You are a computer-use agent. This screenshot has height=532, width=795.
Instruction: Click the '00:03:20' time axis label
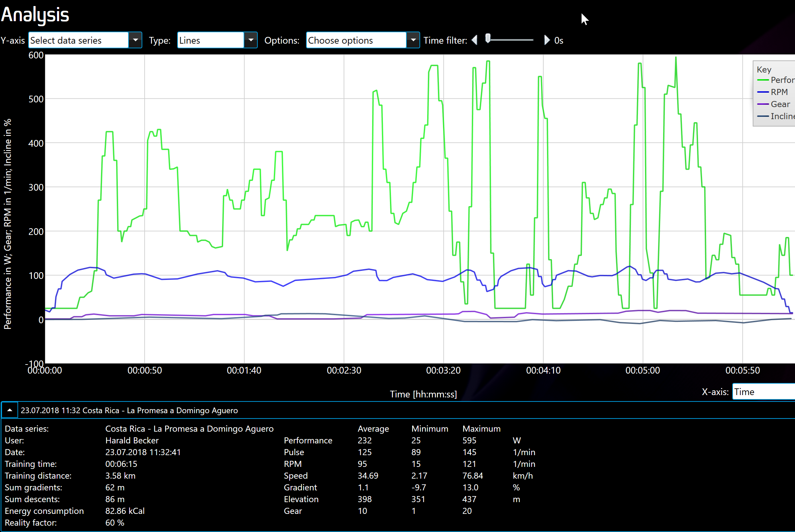click(443, 370)
